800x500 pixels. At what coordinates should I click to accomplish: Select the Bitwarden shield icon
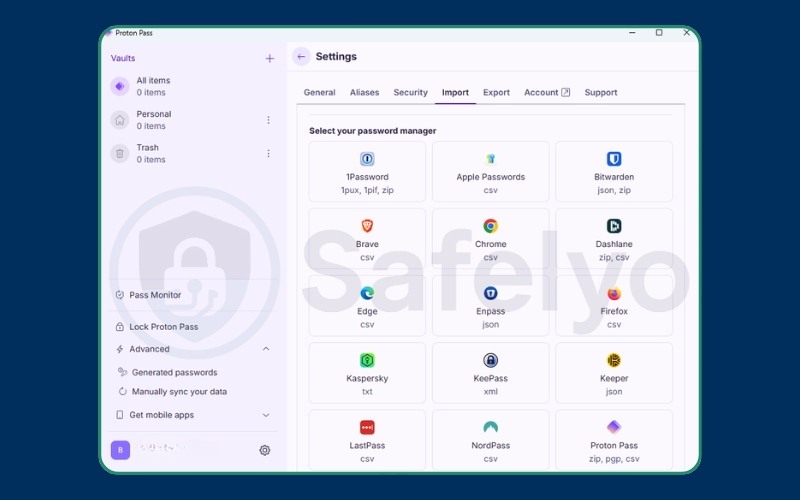pyautogui.click(x=614, y=159)
